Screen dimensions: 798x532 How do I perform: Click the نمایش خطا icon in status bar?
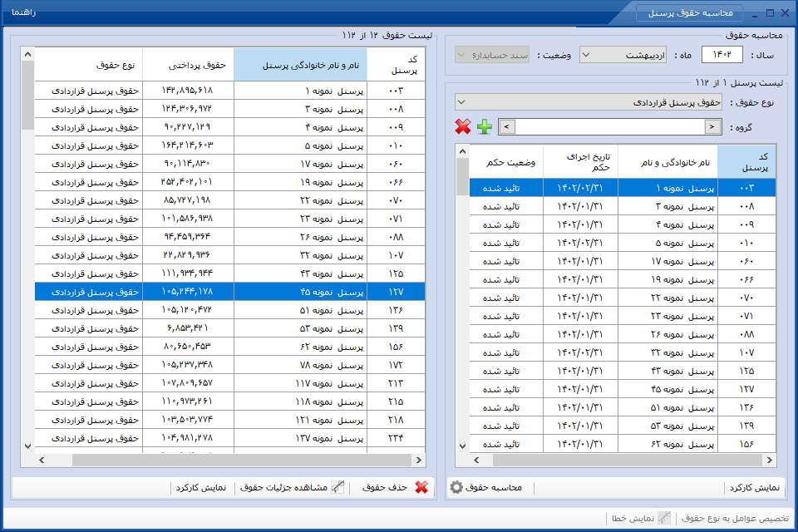coord(664,518)
